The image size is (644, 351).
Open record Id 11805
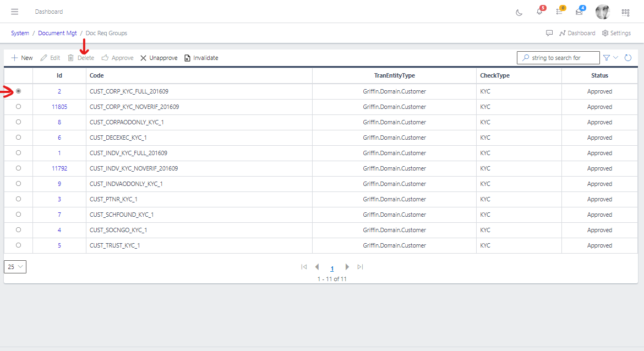(59, 107)
